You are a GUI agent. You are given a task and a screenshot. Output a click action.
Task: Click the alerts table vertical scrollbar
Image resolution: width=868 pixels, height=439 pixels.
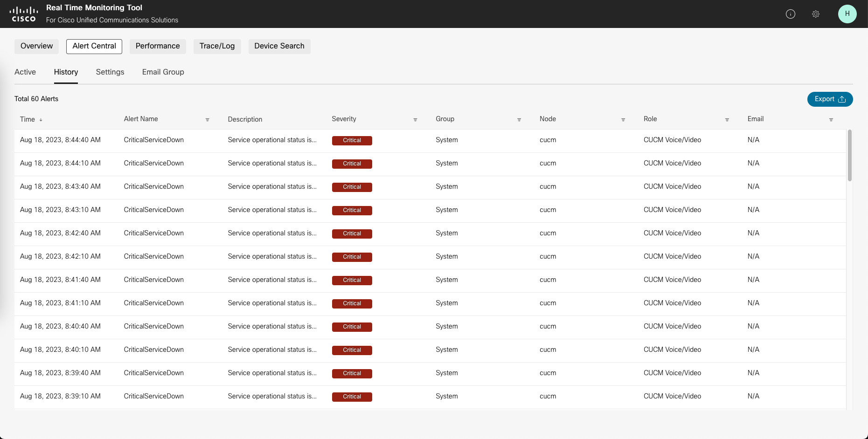click(x=849, y=156)
